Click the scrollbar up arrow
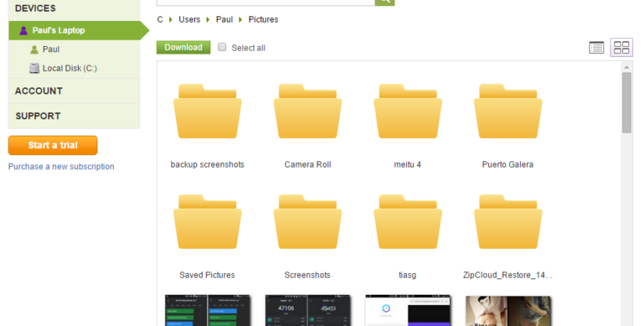Viewport: 644px width, 326px height. [x=626, y=67]
